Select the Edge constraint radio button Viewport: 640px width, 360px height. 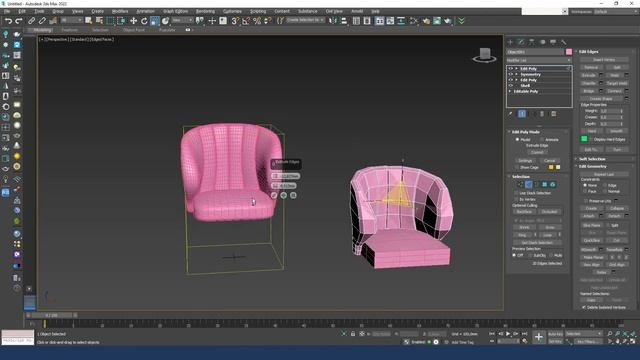604,185
